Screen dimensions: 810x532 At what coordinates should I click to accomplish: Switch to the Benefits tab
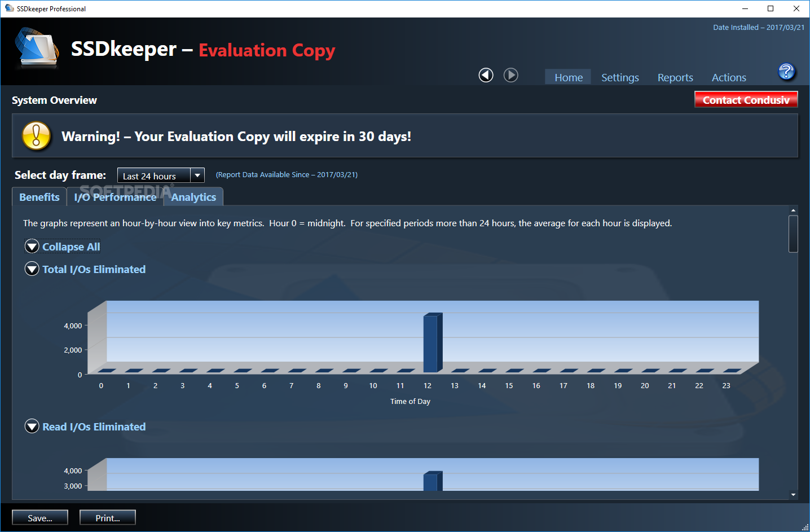coord(39,197)
